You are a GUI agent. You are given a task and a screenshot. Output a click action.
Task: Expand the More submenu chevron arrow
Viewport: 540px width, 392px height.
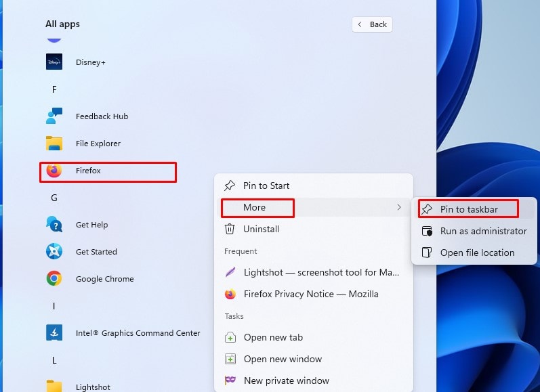399,207
